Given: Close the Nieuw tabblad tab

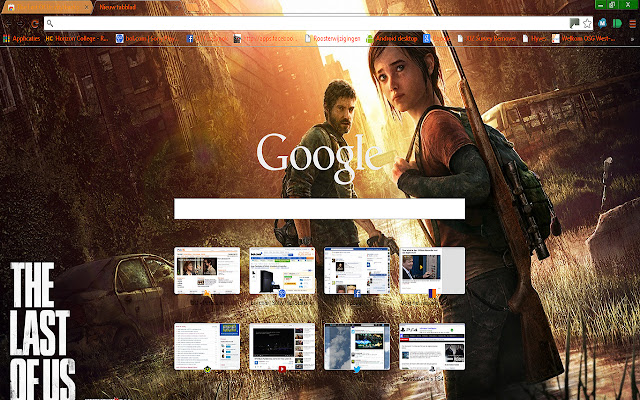Looking at the screenshot, I should pyautogui.click(x=178, y=7).
